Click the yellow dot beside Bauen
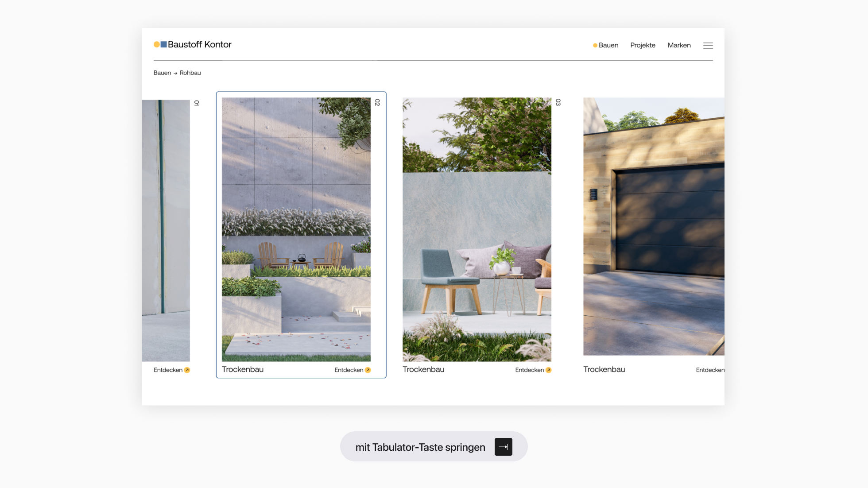The image size is (868, 488). point(595,46)
